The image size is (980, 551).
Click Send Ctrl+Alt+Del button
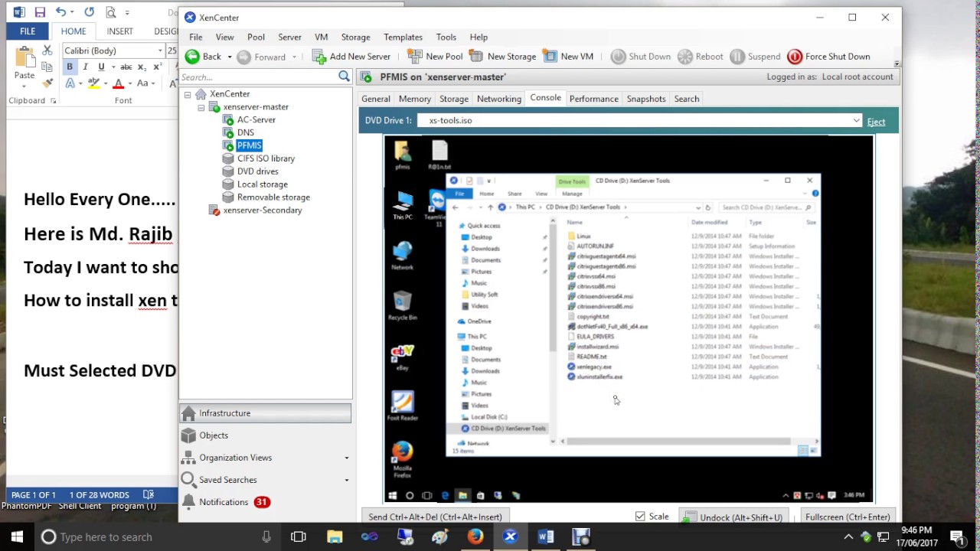point(435,517)
